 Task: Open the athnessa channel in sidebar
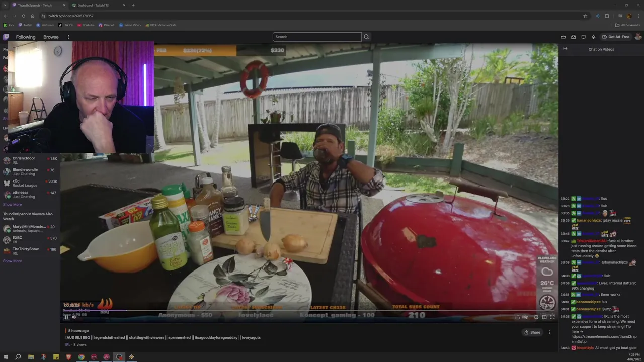30,195
